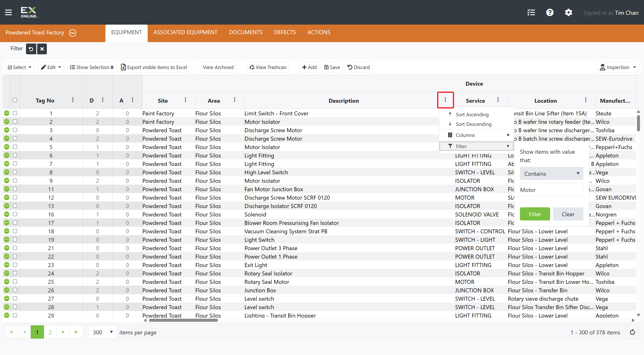644x355 pixels.
Task: Click the horizontal scrollbar thumb
Action: pyautogui.click(x=183, y=320)
